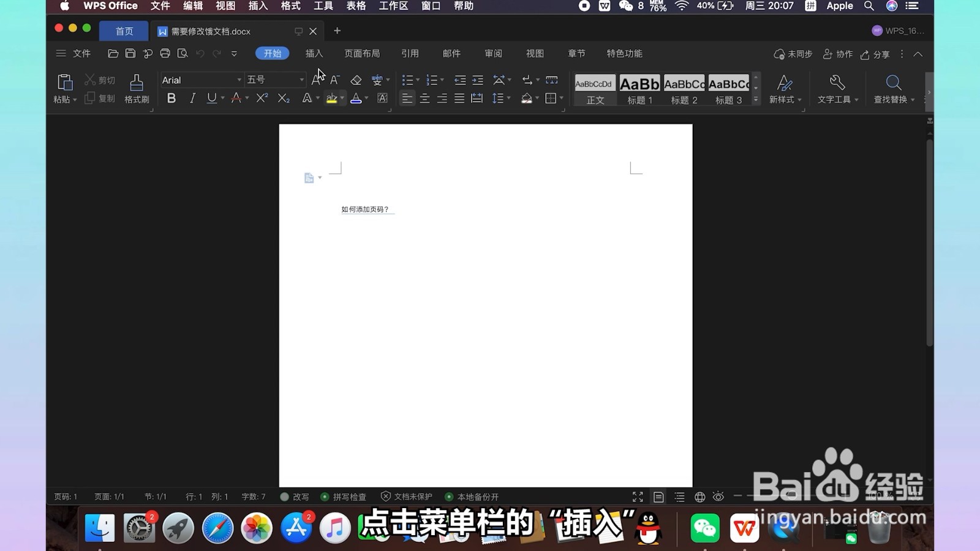Expand the bullet list style dropdown arrow
980x551 pixels.
click(418, 80)
